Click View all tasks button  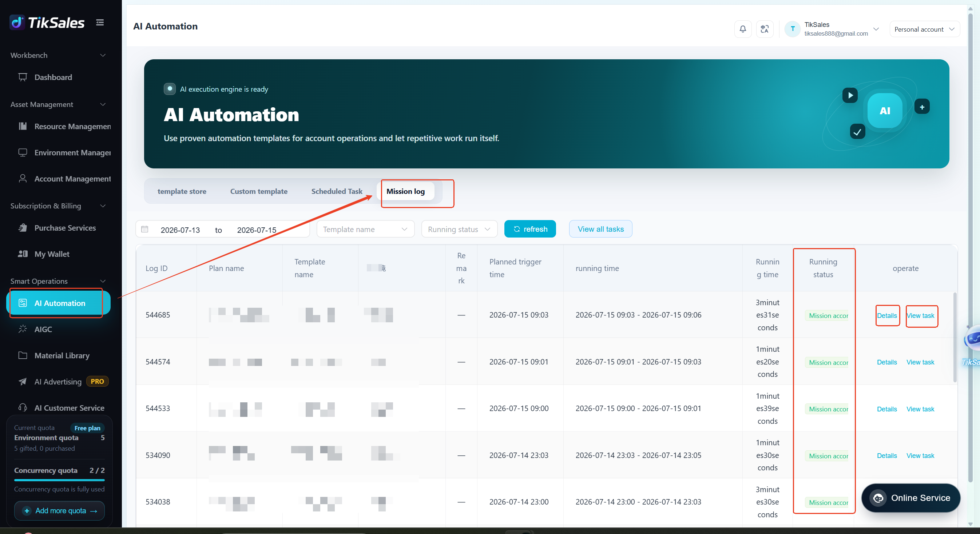600,229
